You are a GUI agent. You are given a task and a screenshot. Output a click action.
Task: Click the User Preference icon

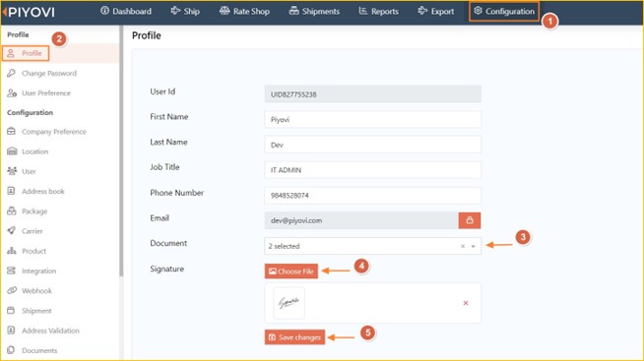tap(12, 92)
